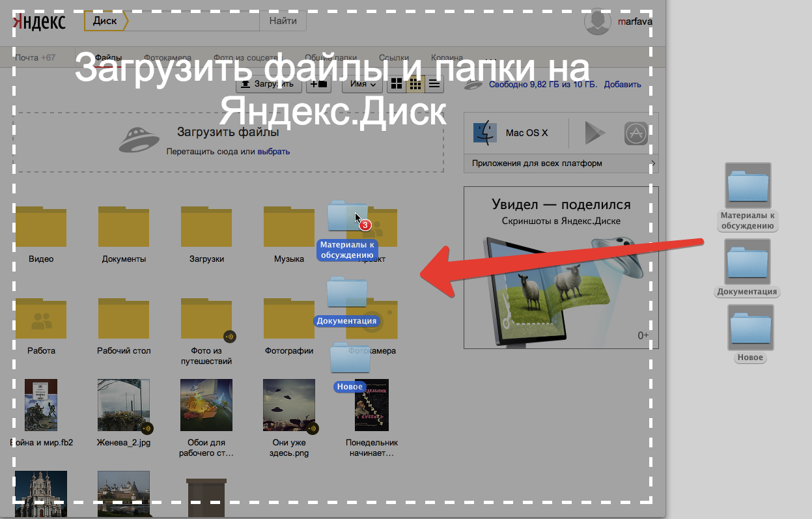The width and height of the screenshot is (812, 519).
Task: Select the Обои для рабочего стола image
Action: (x=206, y=405)
